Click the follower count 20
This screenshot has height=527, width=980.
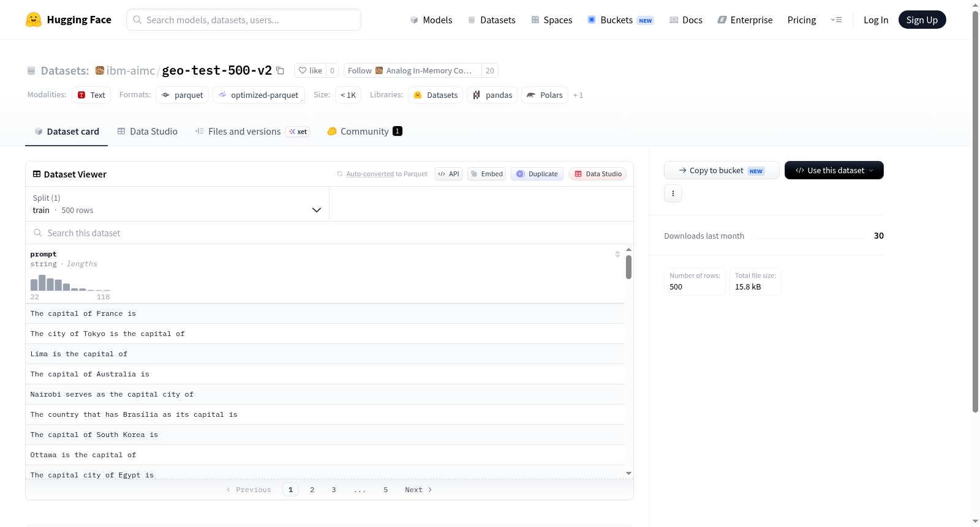coord(490,70)
